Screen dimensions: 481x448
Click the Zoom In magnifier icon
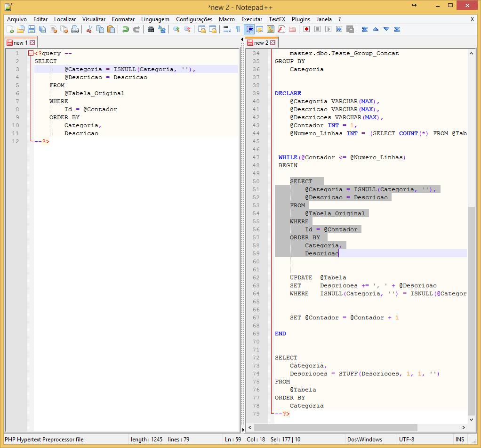click(176, 30)
